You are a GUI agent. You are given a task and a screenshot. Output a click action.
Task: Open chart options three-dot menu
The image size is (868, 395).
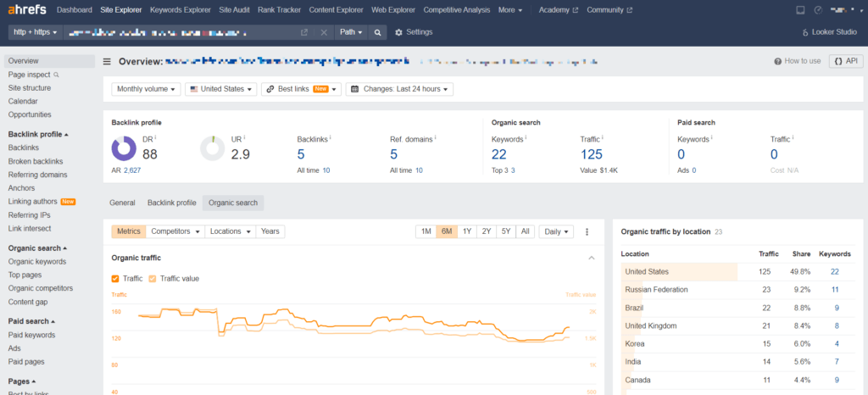pos(587,231)
